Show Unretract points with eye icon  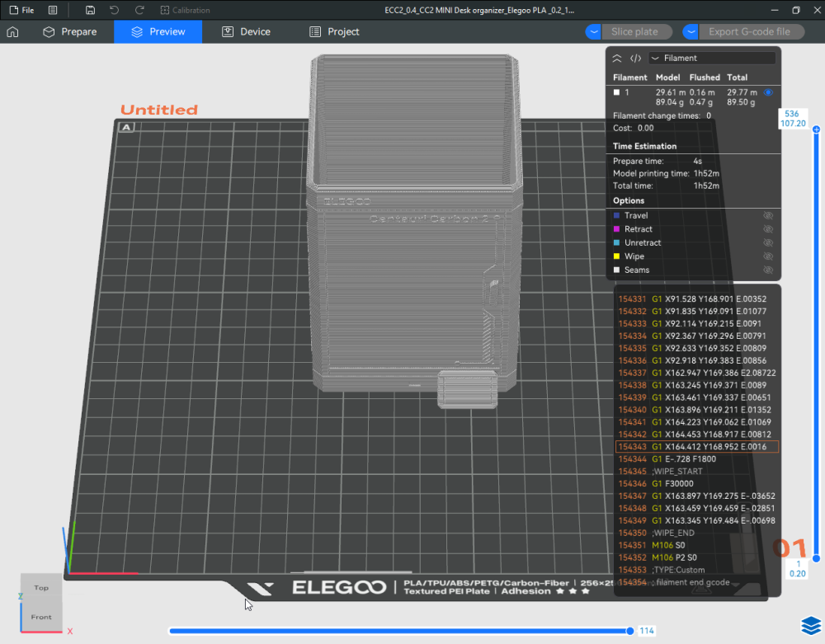768,243
